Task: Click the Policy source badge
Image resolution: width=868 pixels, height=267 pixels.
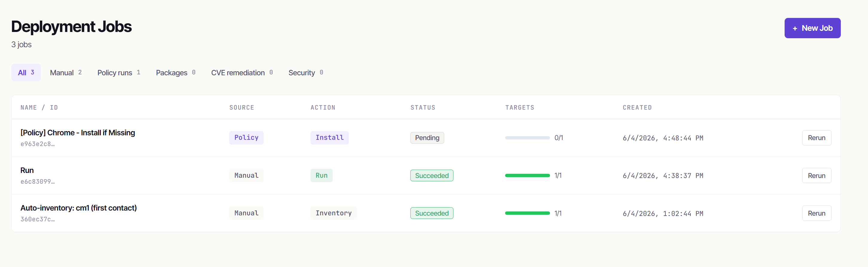Action: pyautogui.click(x=246, y=138)
